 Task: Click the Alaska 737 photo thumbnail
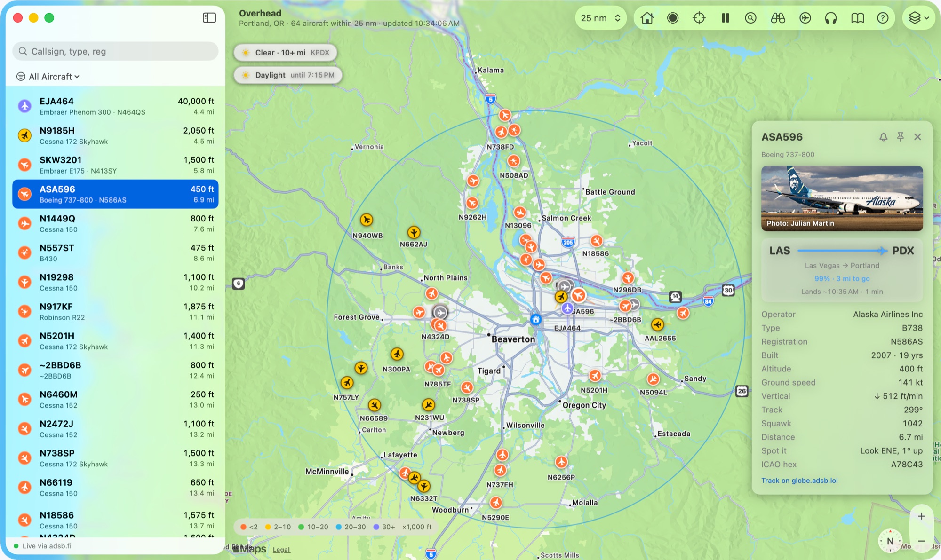[842, 198]
